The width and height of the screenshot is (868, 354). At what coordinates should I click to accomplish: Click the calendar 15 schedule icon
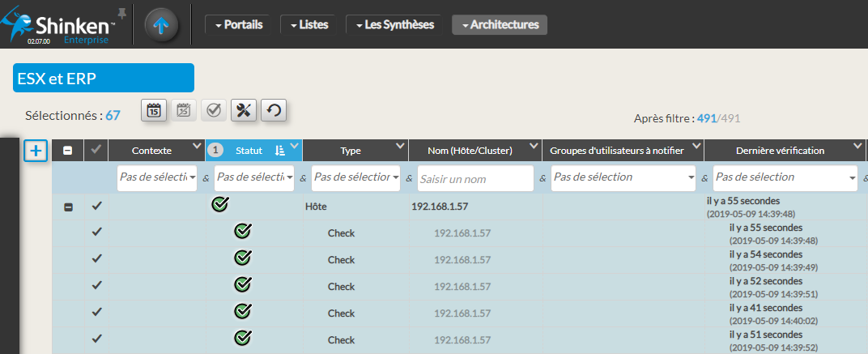154,110
